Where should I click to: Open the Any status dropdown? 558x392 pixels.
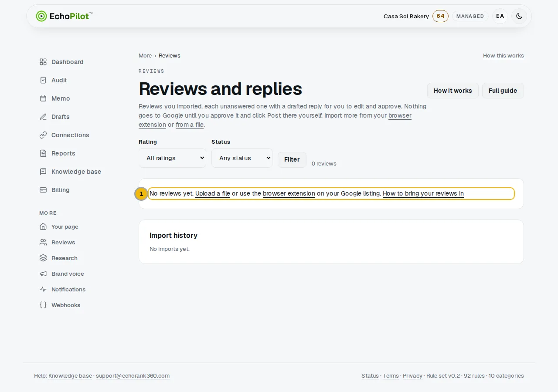tap(242, 158)
